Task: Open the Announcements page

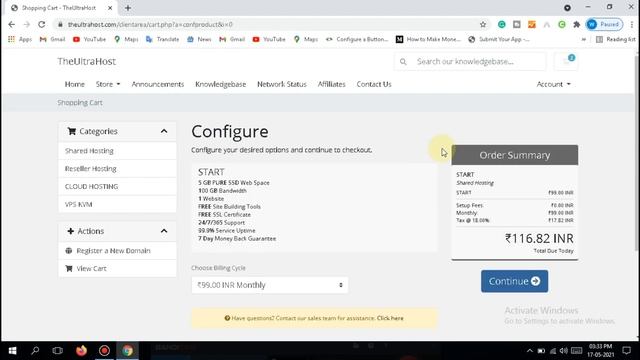Action: [158, 84]
